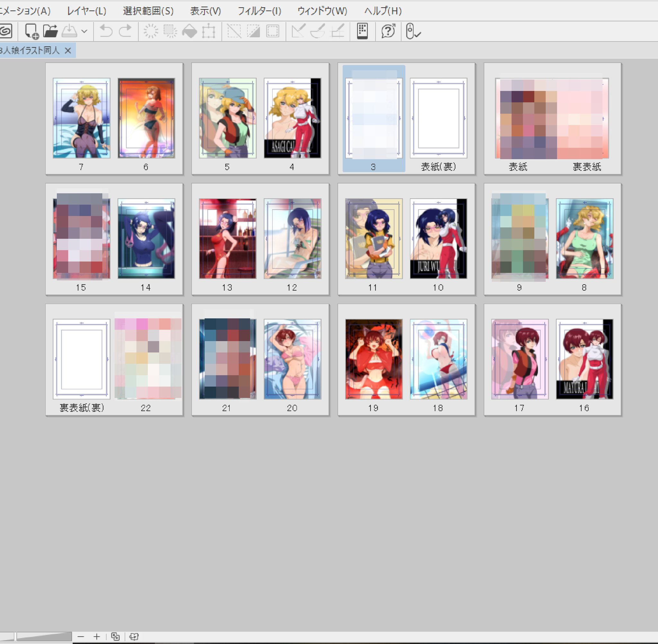The width and height of the screenshot is (658, 644).
Task: Select page 19 thumbnail
Action: click(374, 359)
